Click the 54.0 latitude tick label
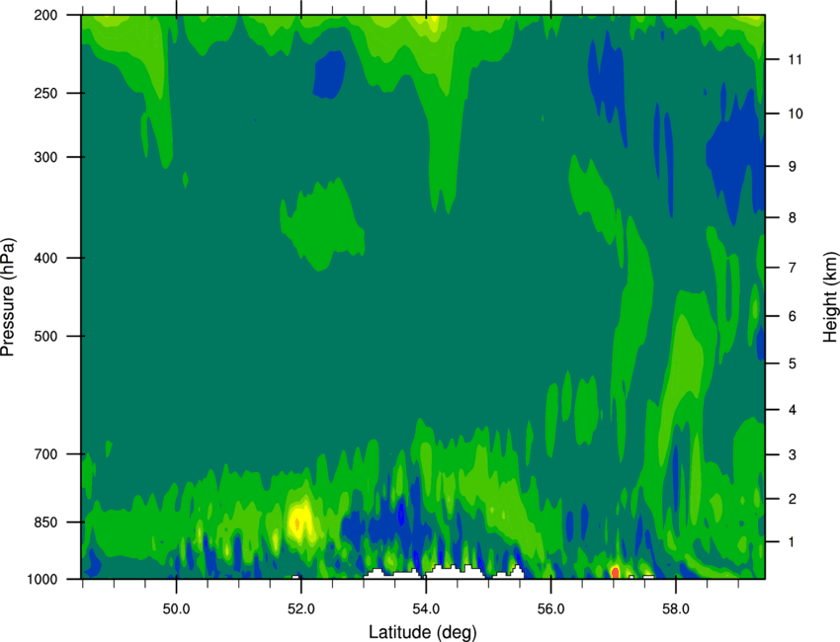 point(426,609)
